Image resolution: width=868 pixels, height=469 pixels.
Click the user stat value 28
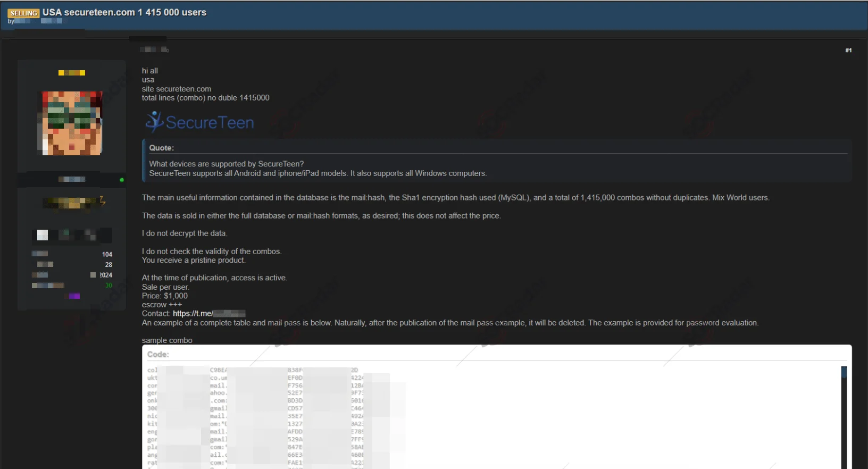click(108, 265)
